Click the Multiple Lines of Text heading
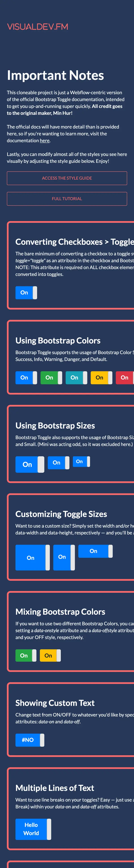 55,788
